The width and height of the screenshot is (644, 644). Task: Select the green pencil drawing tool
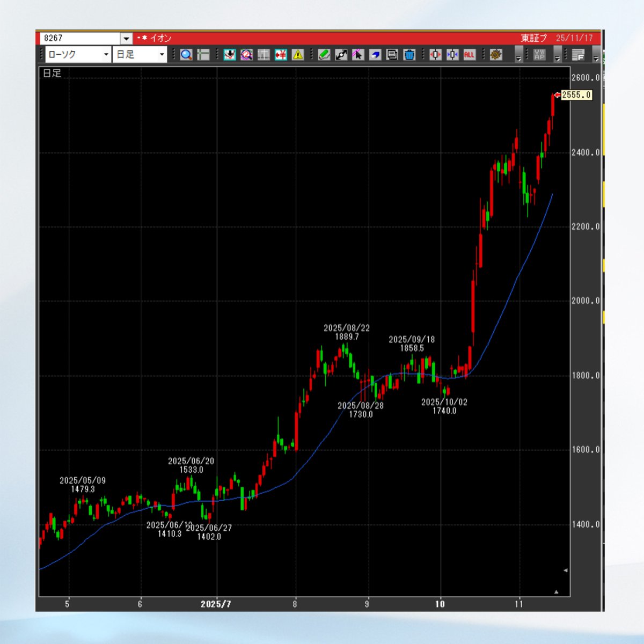[324, 54]
